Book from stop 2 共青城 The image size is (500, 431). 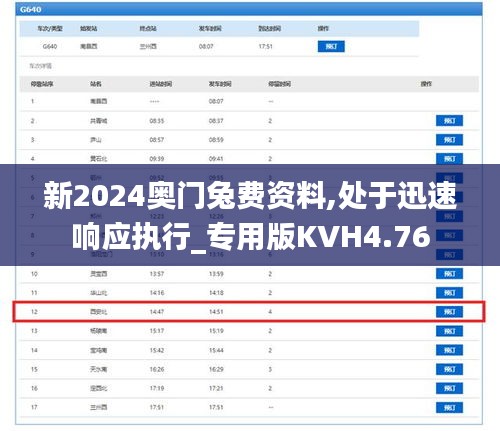[x=449, y=121]
